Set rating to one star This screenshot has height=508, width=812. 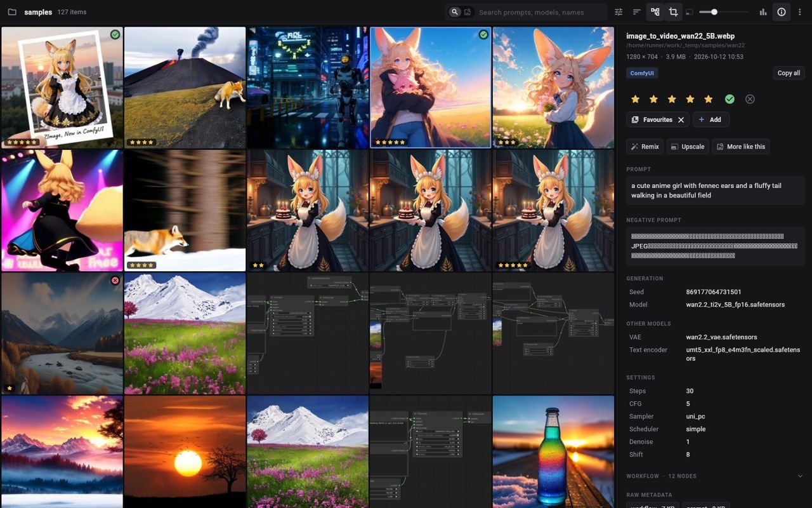[635, 99]
